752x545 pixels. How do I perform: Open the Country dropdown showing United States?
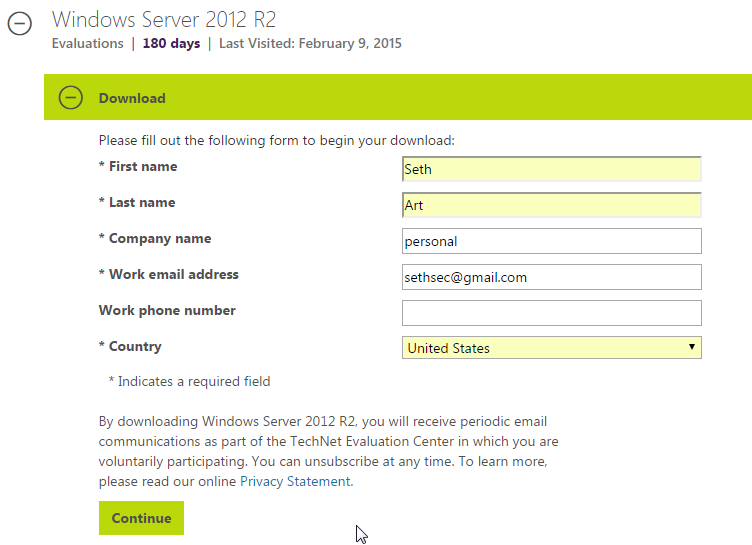click(551, 348)
